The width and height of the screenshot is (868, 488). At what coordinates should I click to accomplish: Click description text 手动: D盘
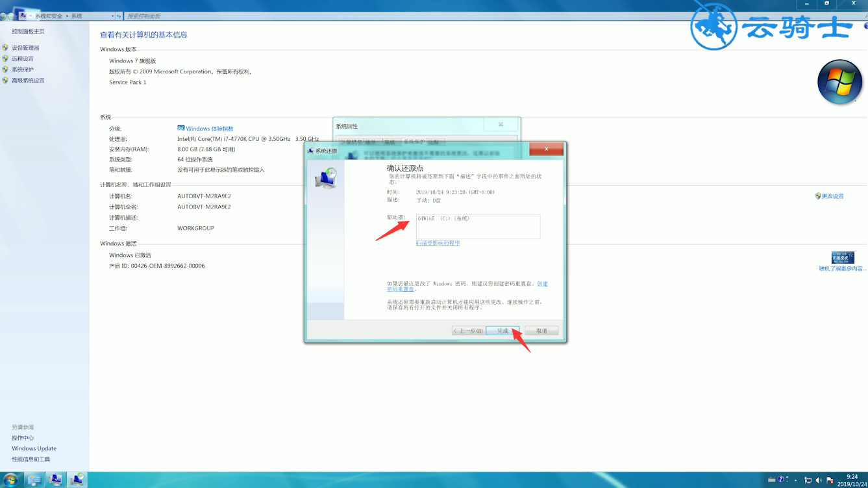(x=428, y=201)
